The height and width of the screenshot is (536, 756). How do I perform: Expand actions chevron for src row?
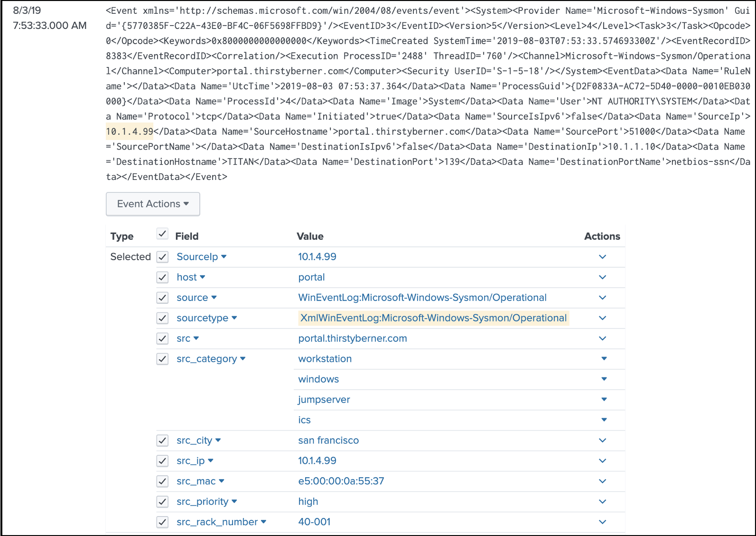point(602,339)
